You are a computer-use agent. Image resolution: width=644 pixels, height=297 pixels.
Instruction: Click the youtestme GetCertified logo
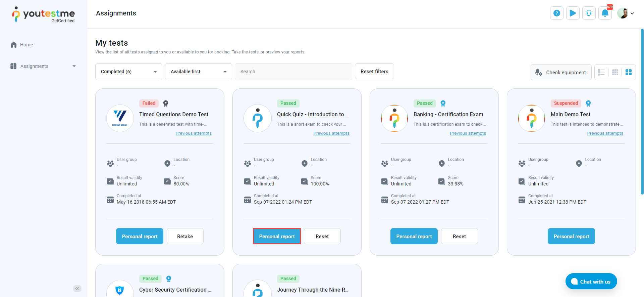coord(44,15)
